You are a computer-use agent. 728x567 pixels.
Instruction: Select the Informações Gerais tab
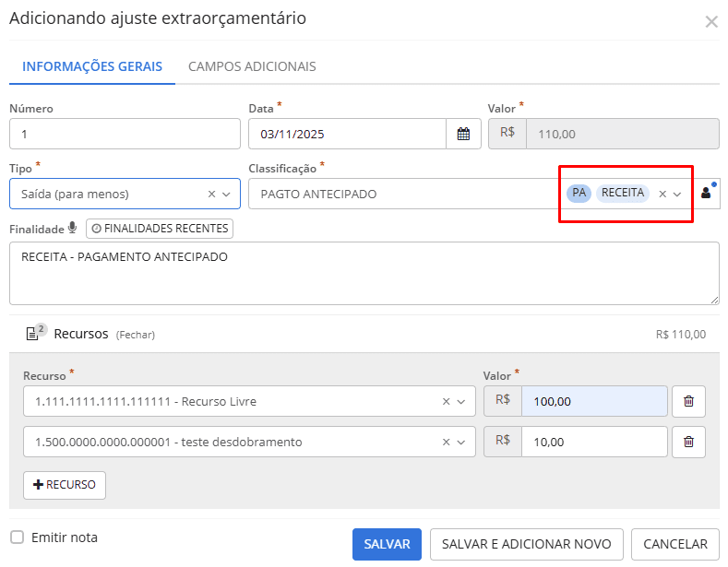click(92, 66)
